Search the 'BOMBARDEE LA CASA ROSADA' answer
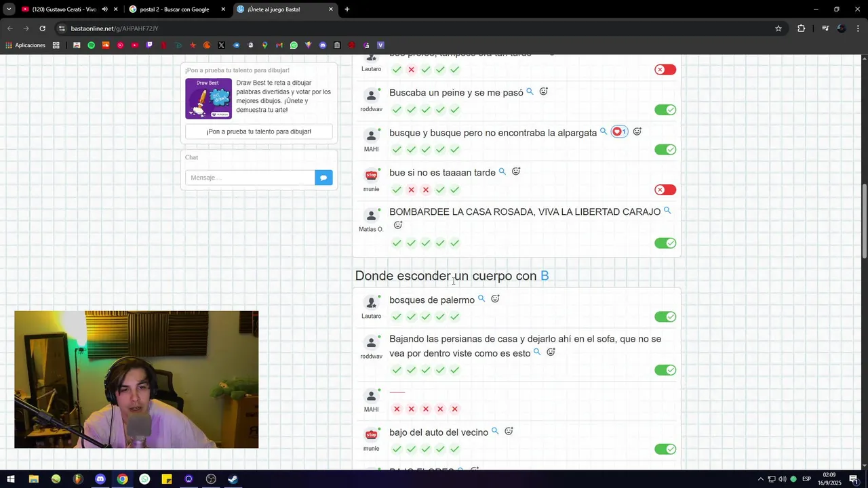868x488 pixels. (667, 211)
